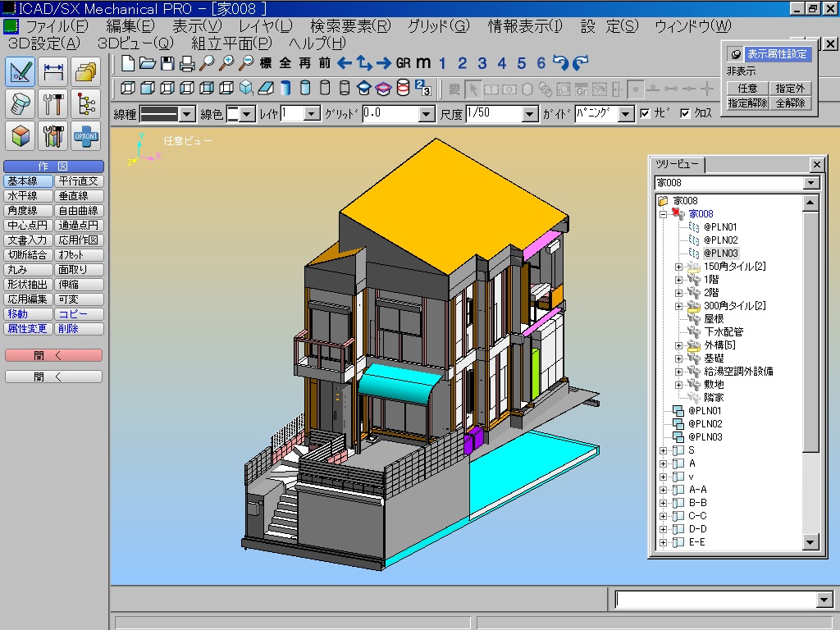840x630 pixels.
Task: Open the ファイル(F) menu
Action: 57,26
